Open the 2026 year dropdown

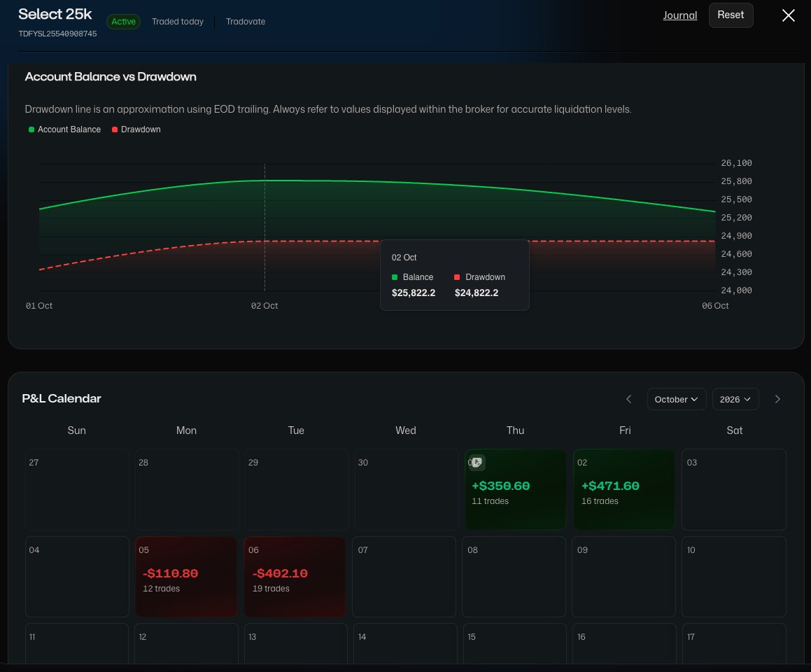735,399
